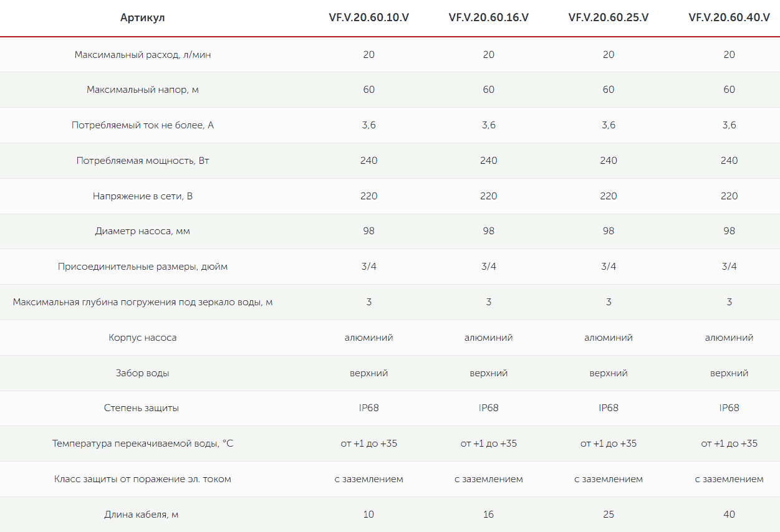780x532 pixels.
Task: Click the Артикул header cell
Action: click(x=143, y=17)
